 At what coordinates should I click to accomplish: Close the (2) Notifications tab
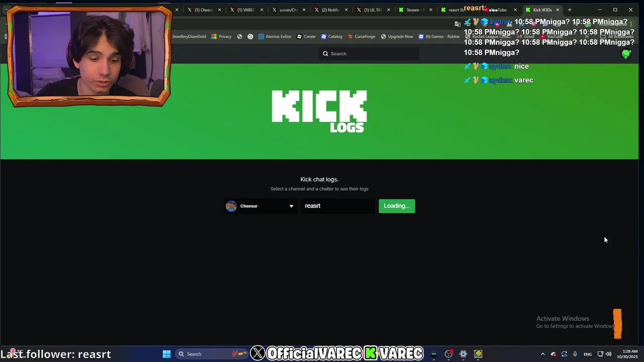click(x=346, y=10)
